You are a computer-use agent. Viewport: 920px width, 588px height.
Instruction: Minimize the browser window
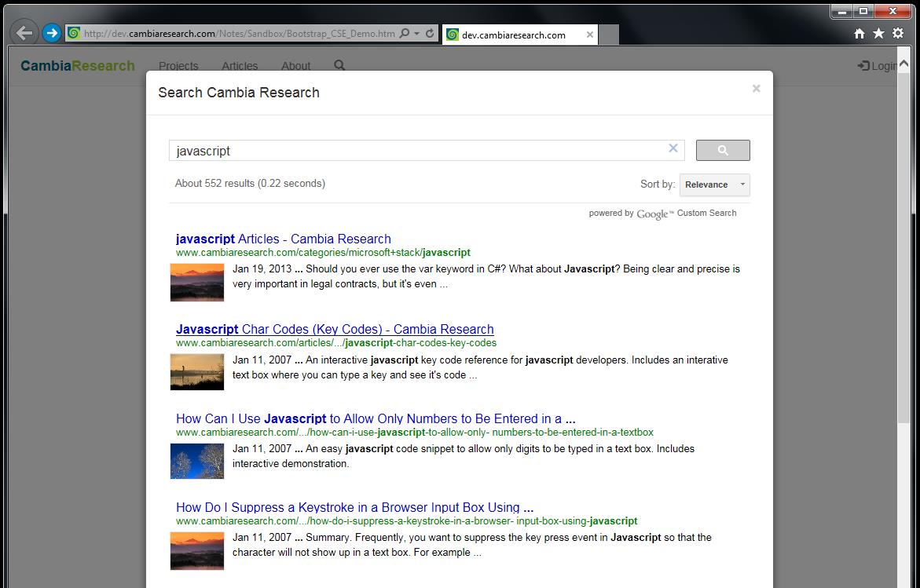tap(842, 11)
